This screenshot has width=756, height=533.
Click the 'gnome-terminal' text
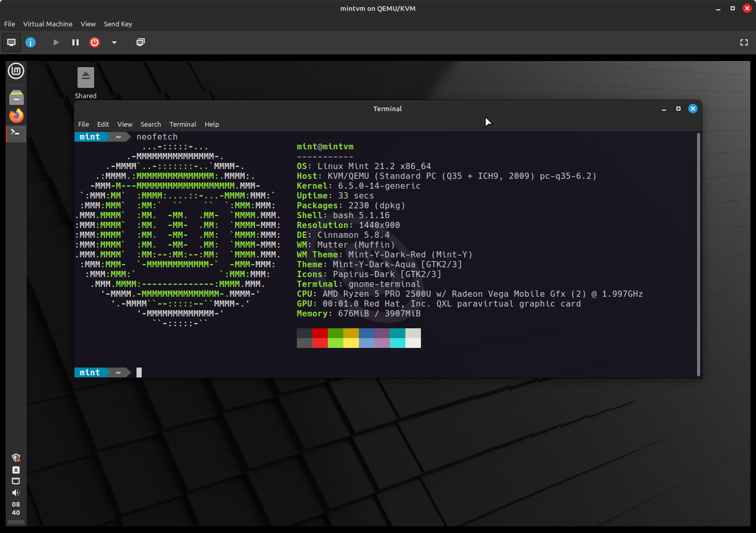coord(385,284)
